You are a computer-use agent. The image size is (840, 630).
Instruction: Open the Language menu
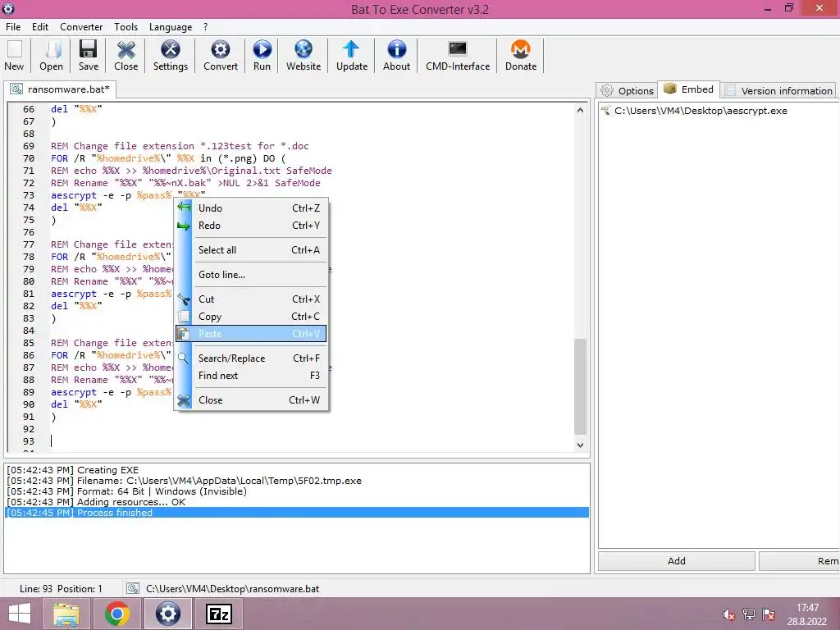(171, 27)
